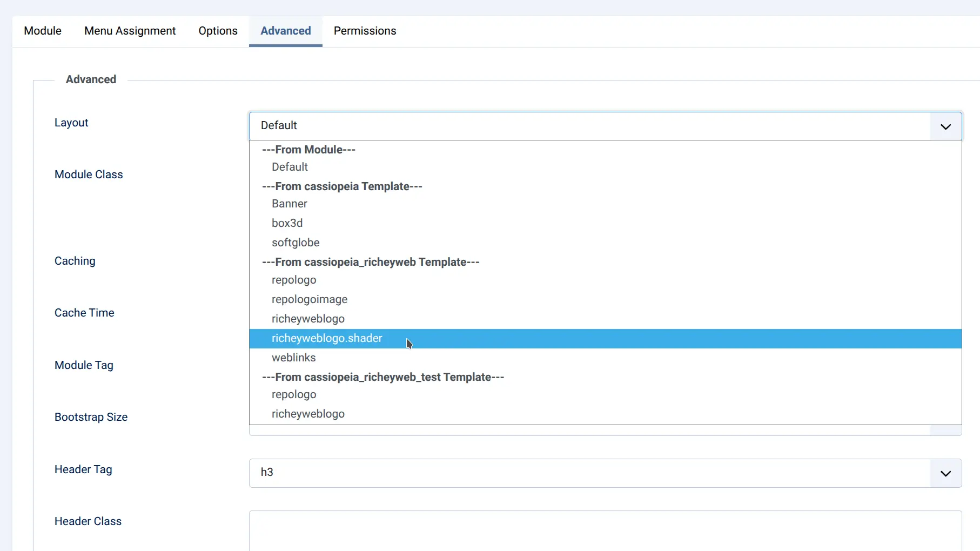Expand the Header Tag dropdown

[x=945, y=473]
